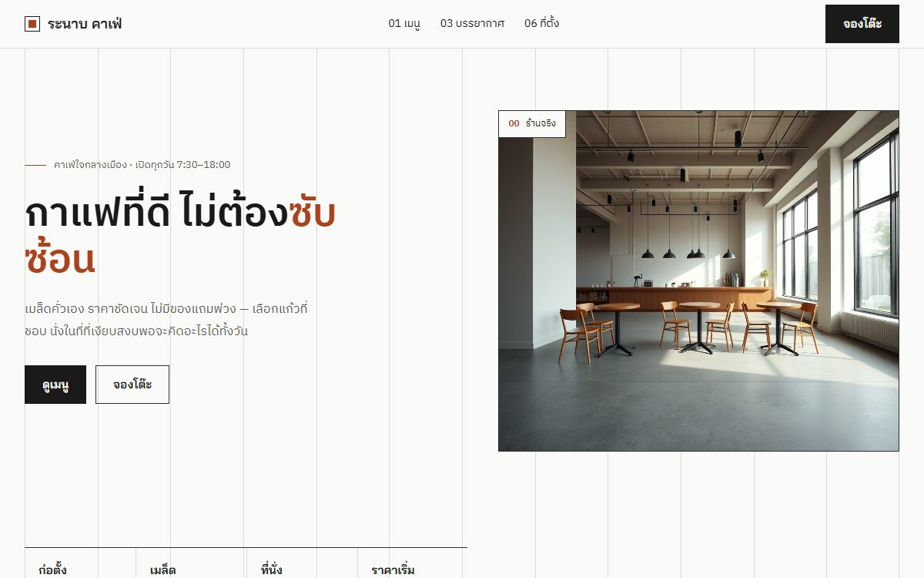Click the ดูเมนู button
The width and height of the screenshot is (924, 578).
[x=55, y=385]
